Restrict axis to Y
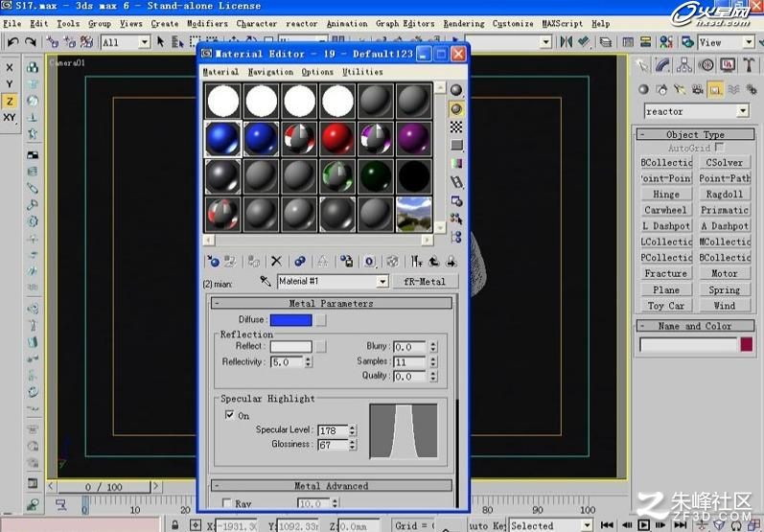Viewport: 764px width, 532px height. coord(10,84)
